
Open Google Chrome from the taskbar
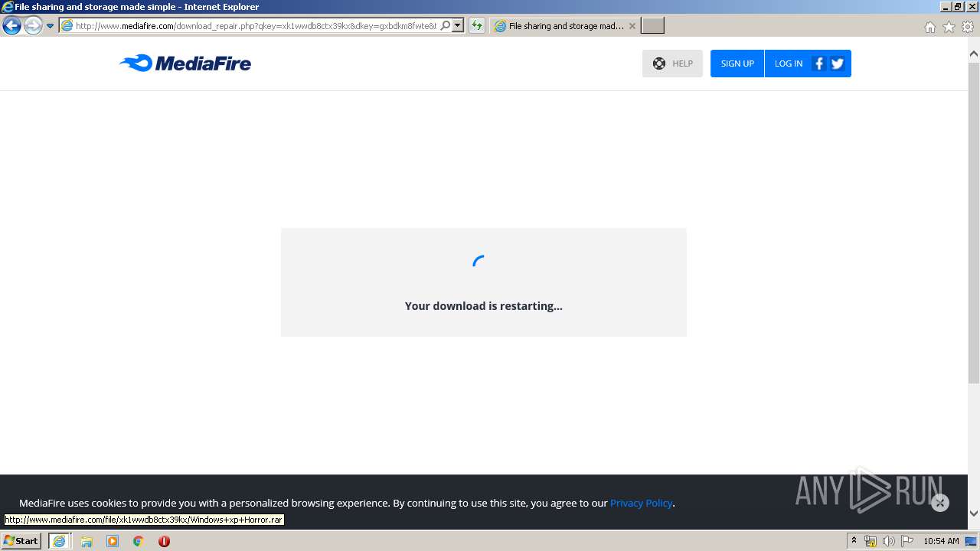click(x=139, y=541)
